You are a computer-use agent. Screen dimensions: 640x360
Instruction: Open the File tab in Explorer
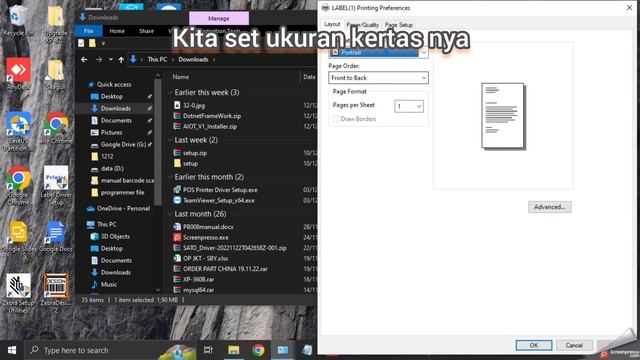click(89, 31)
